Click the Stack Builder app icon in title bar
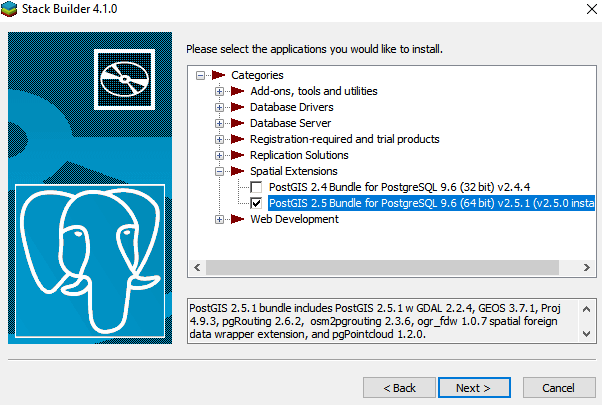 tap(9, 9)
